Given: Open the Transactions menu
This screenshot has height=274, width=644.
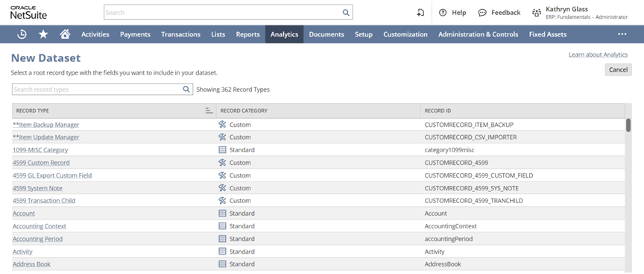Looking at the screenshot, I should click(x=180, y=34).
